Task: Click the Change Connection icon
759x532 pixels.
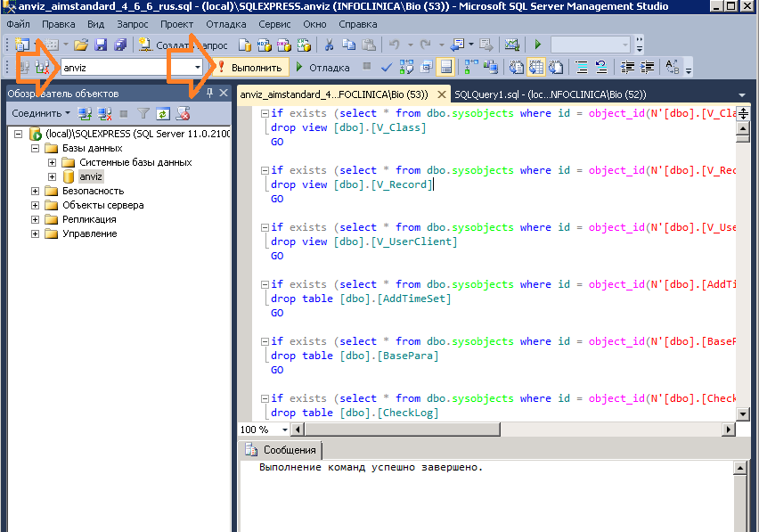Action: coord(43,68)
